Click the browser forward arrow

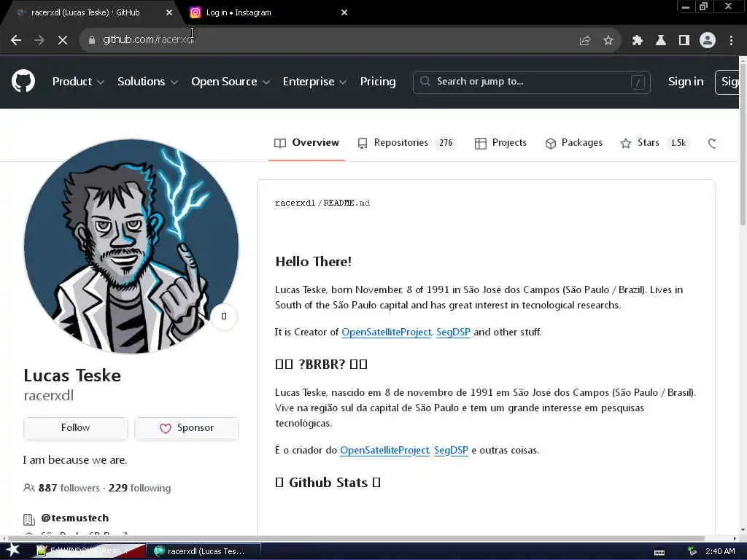(39, 40)
